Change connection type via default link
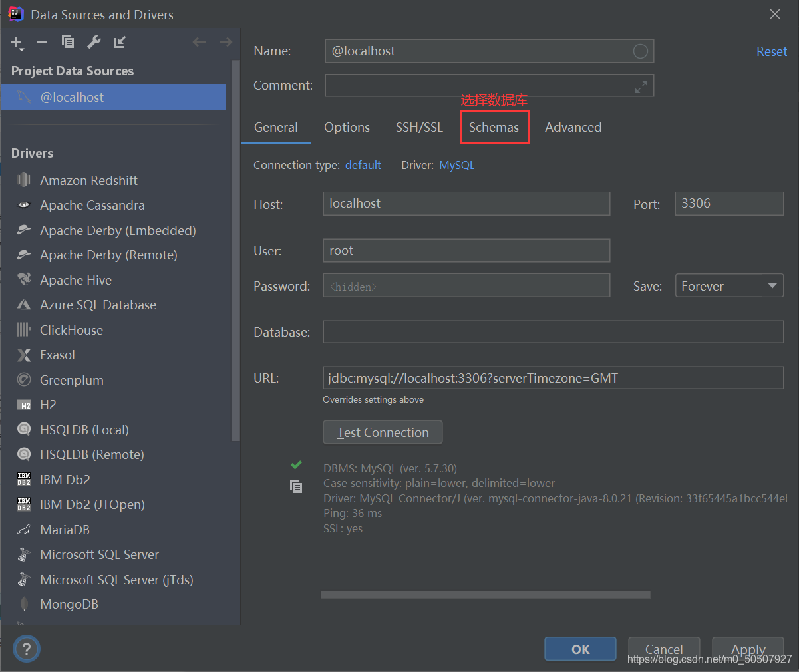Image resolution: width=799 pixels, height=672 pixels. 363,165
